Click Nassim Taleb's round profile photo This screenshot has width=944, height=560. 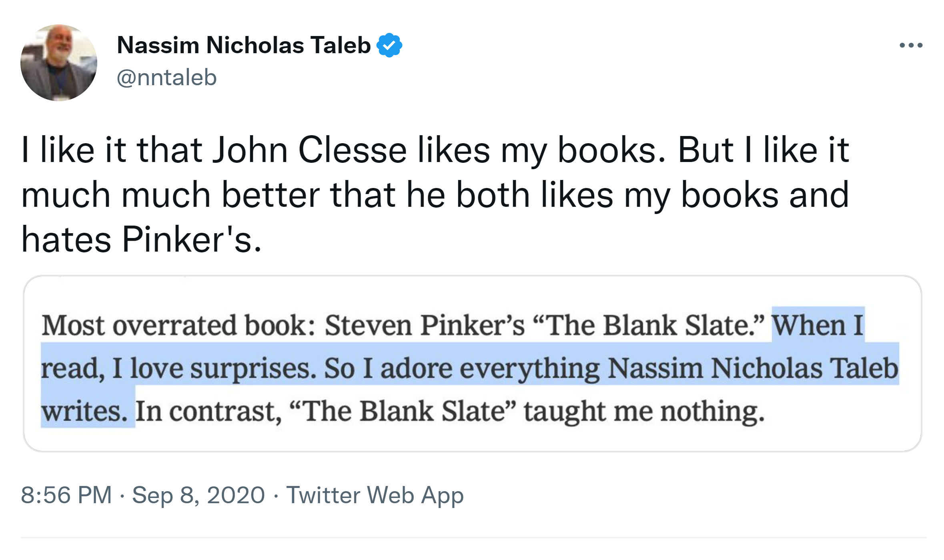pyautogui.click(x=59, y=63)
